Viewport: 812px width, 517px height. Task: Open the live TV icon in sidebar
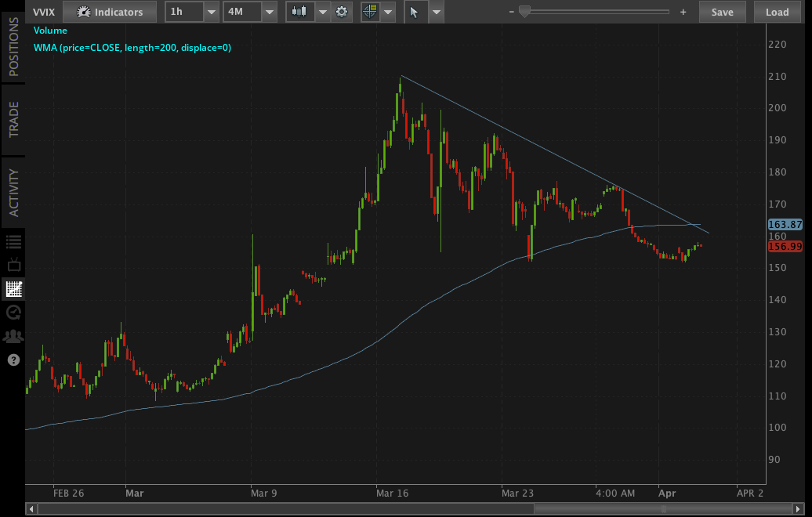13,265
